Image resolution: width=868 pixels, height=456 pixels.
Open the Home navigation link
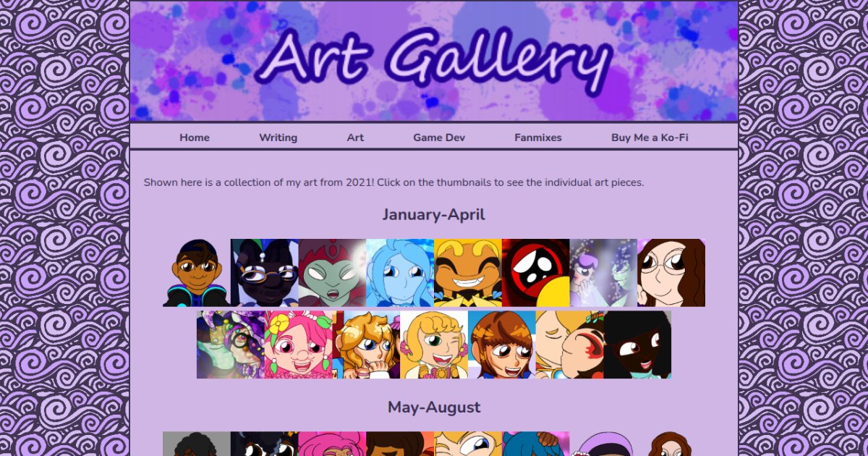pyautogui.click(x=195, y=138)
